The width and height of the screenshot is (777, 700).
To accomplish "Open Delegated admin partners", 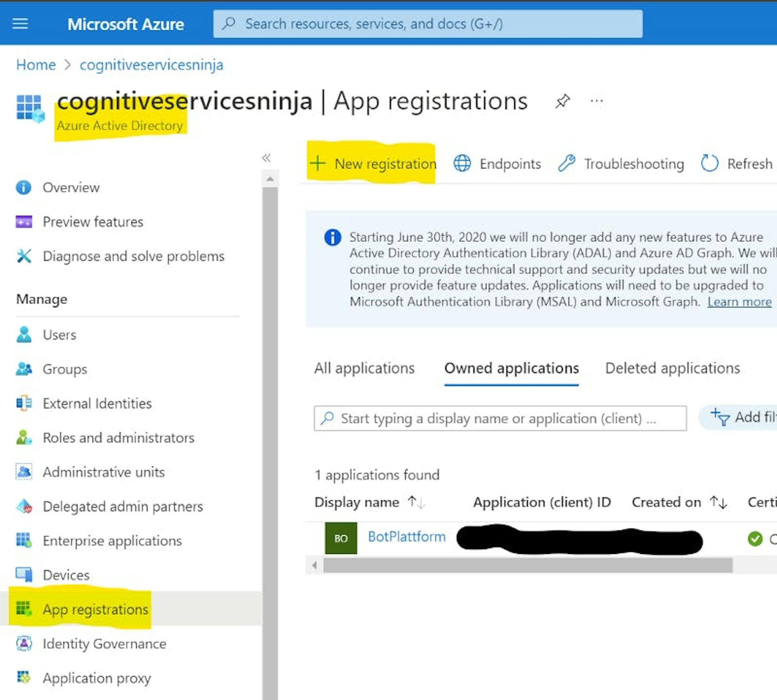I will (x=123, y=507).
